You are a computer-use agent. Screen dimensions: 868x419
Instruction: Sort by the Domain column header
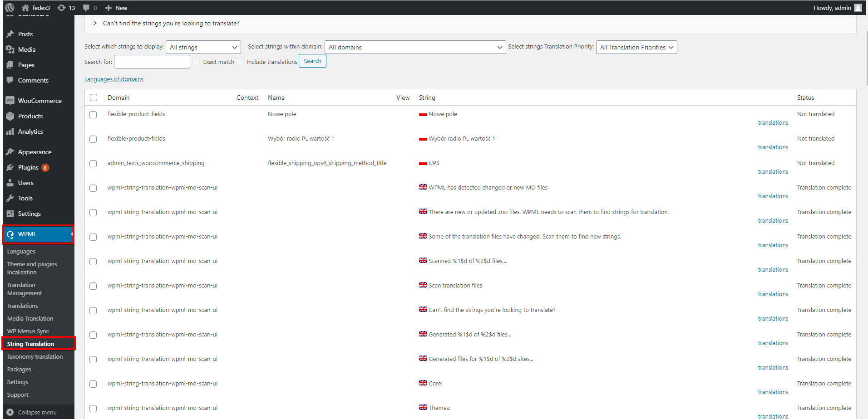[x=118, y=97]
